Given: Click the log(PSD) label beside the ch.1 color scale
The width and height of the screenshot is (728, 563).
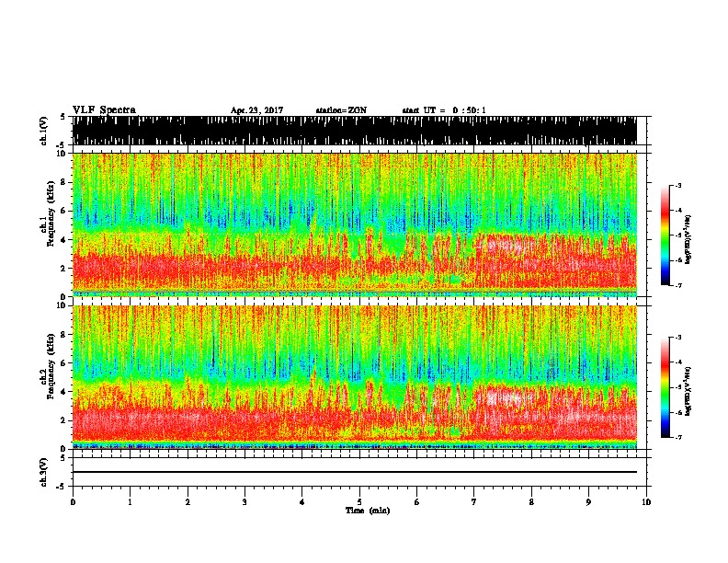Looking at the screenshot, I should (688, 239).
